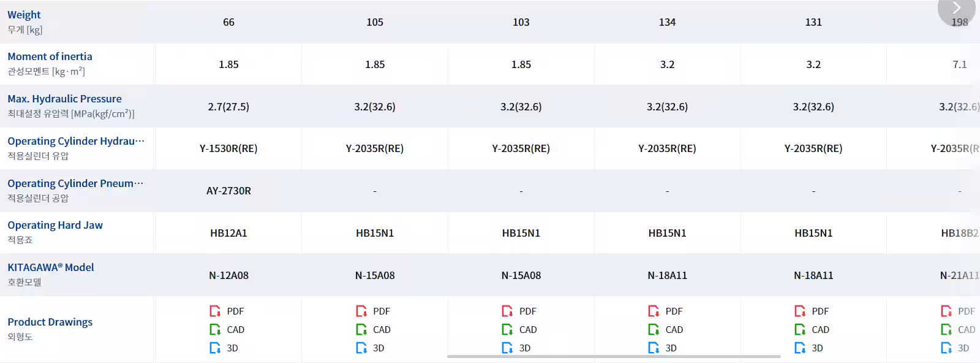
Task: Open PDF drawing in the 134 kg column
Action: 666,311
